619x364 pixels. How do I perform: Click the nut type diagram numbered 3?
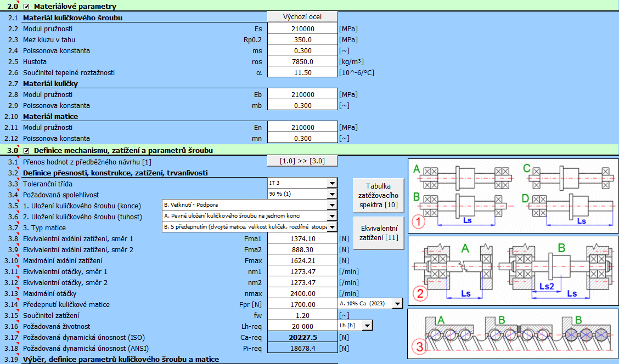coord(513,334)
